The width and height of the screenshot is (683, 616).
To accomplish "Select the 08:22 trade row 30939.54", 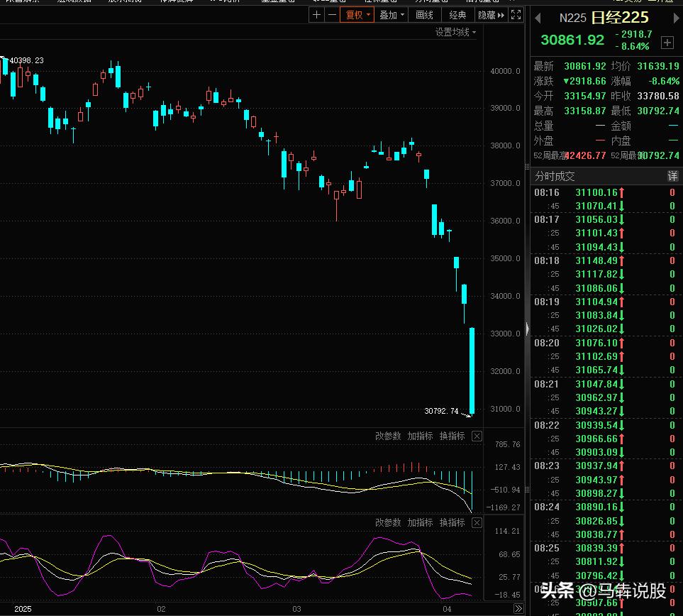I will pos(606,425).
